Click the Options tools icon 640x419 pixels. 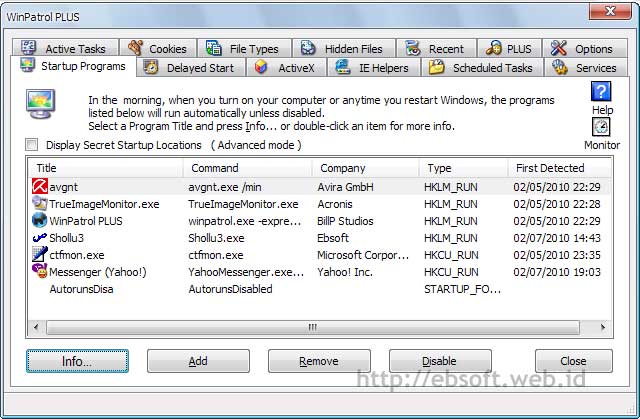click(559, 48)
